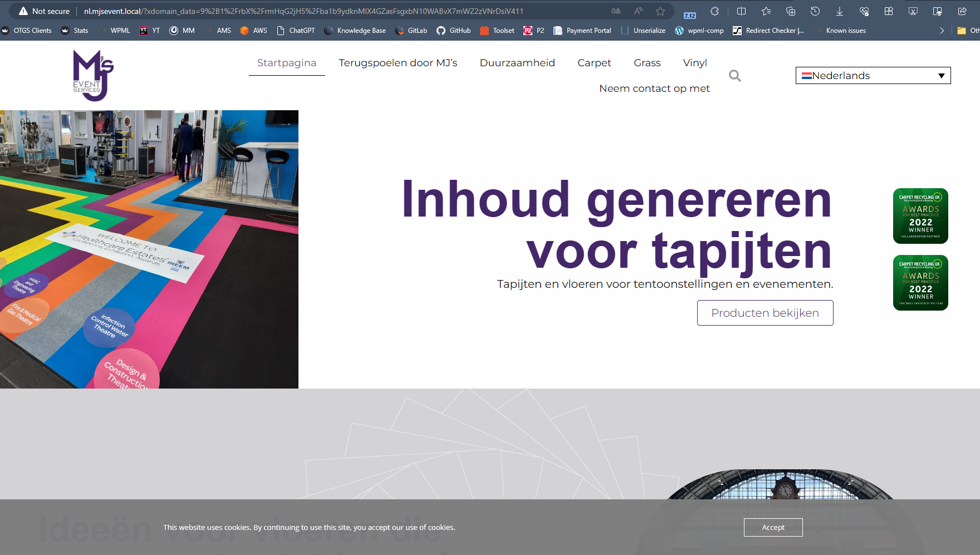Go to the Startpagina menu item
980x555 pixels.
[x=287, y=63]
